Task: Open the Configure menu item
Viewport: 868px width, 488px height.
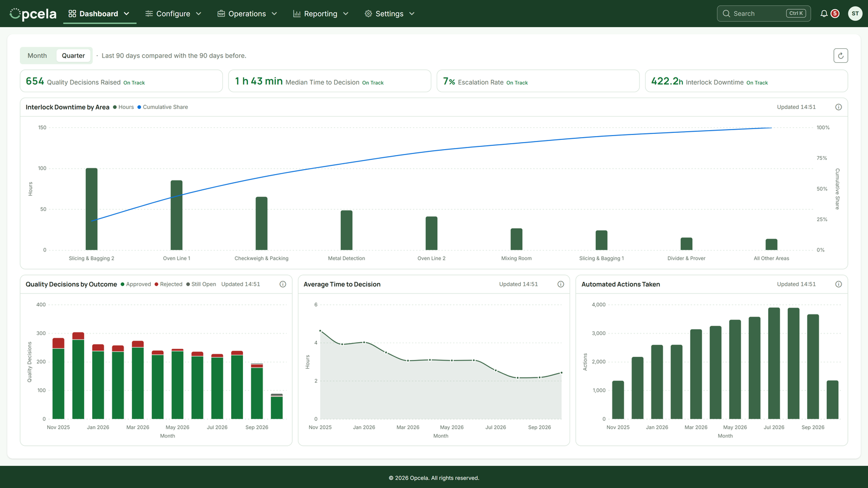Action: pyautogui.click(x=174, y=14)
